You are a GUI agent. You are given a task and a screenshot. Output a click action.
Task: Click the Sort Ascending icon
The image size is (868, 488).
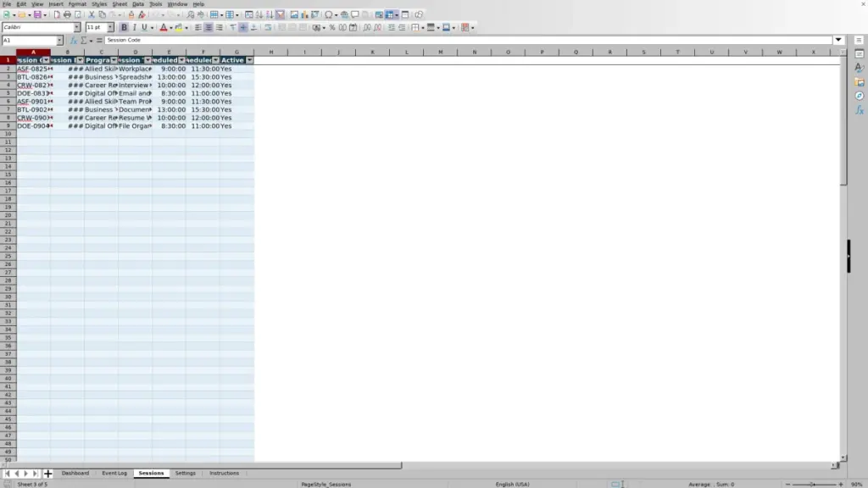pyautogui.click(x=259, y=14)
